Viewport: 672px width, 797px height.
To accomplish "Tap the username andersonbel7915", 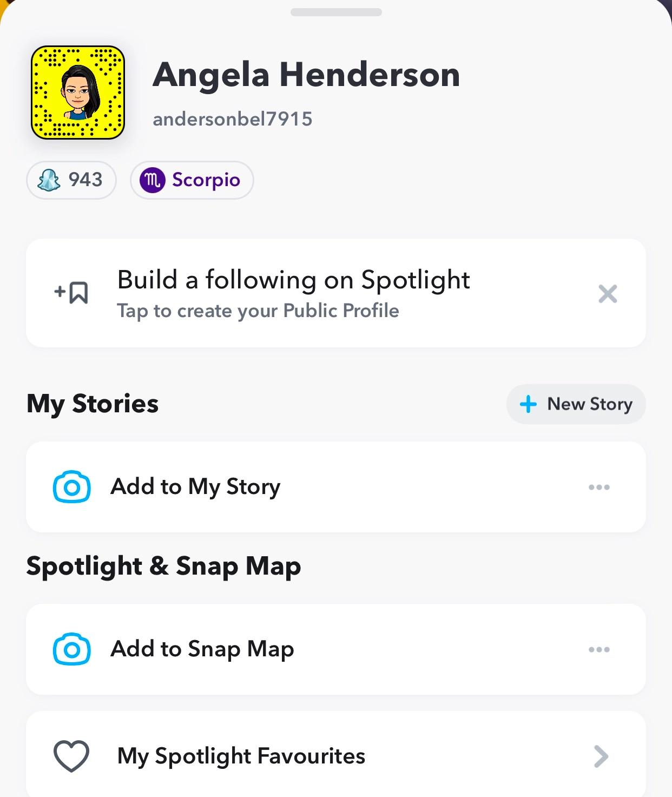I will point(233,119).
